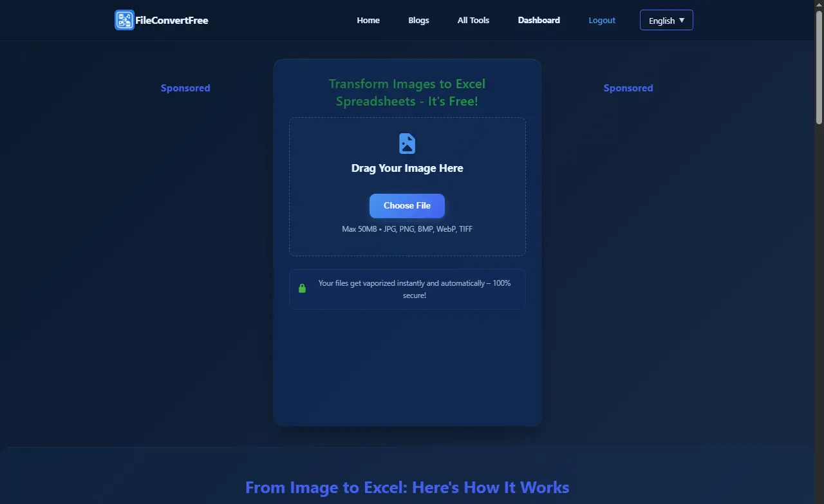Open All Tools in navigation
824x504 pixels.
[x=473, y=20]
